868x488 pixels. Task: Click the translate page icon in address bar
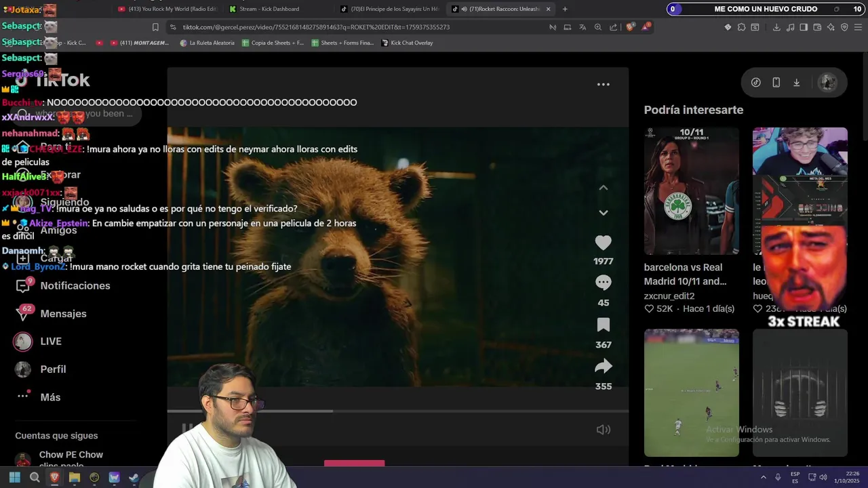pyautogui.click(x=583, y=27)
